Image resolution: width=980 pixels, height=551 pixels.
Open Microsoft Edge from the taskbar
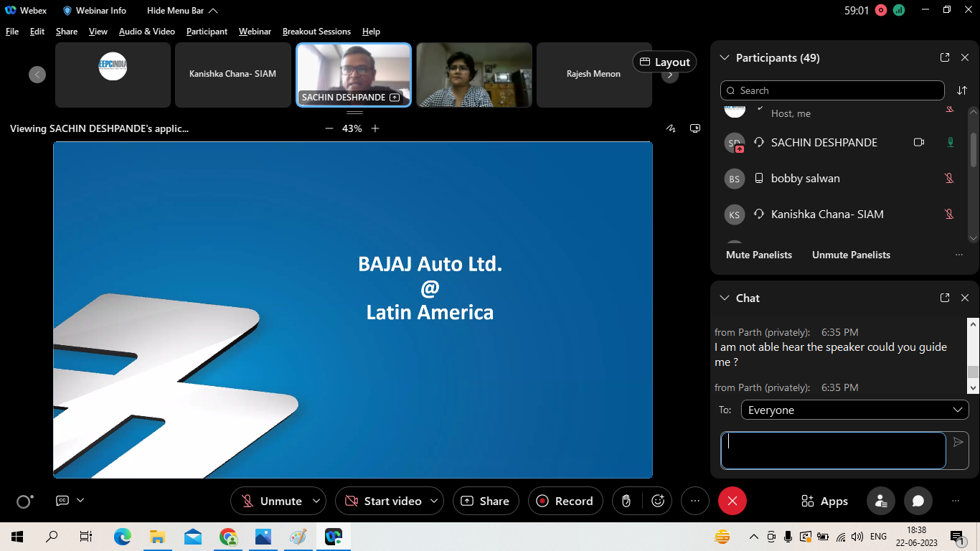(x=123, y=536)
